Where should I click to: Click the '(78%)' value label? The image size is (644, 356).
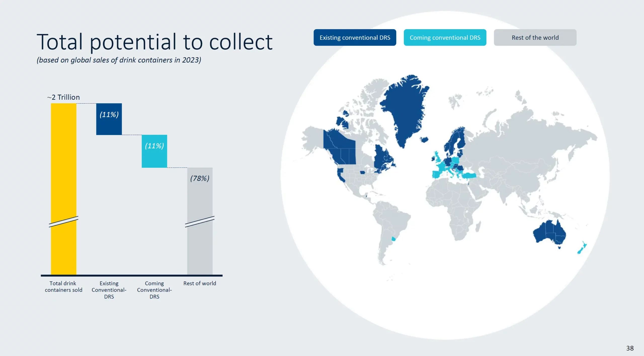tap(200, 178)
